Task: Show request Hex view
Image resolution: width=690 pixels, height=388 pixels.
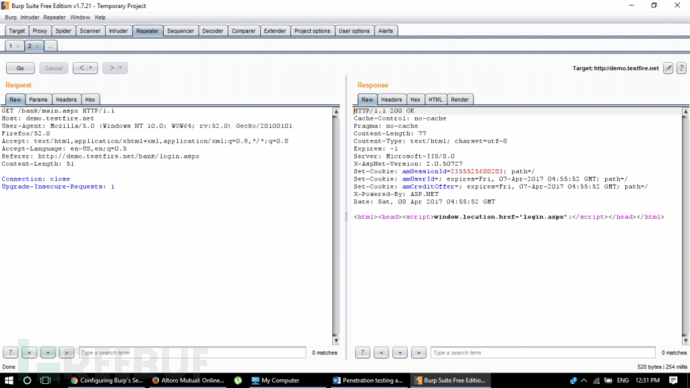Action: click(90, 99)
